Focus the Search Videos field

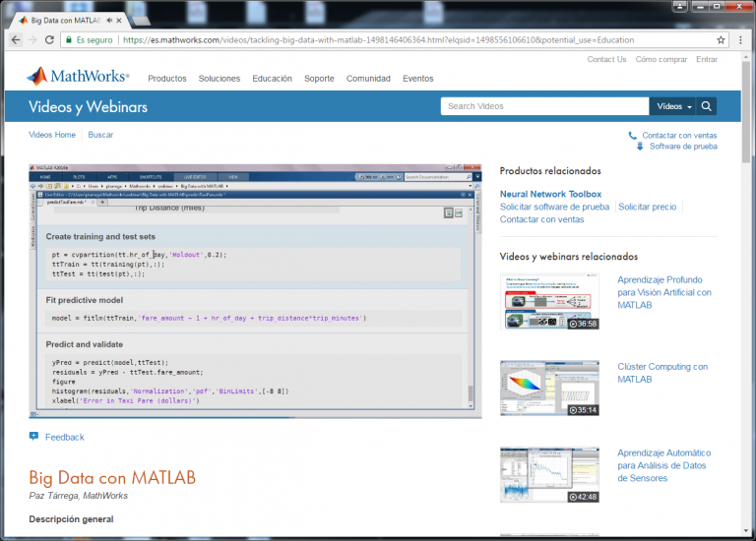[544, 106]
